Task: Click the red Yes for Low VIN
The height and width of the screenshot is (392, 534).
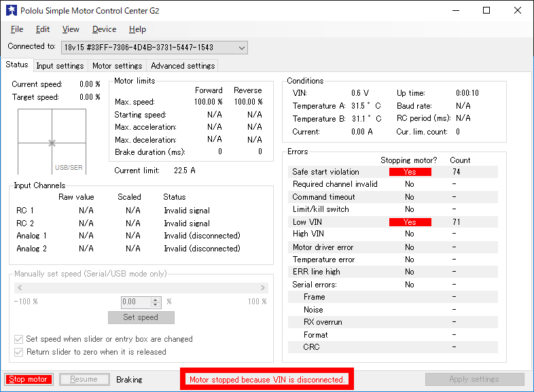Action: [x=410, y=222]
